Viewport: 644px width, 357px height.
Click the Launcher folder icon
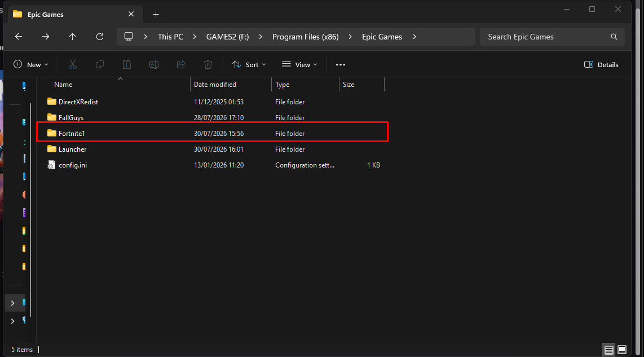coord(52,149)
